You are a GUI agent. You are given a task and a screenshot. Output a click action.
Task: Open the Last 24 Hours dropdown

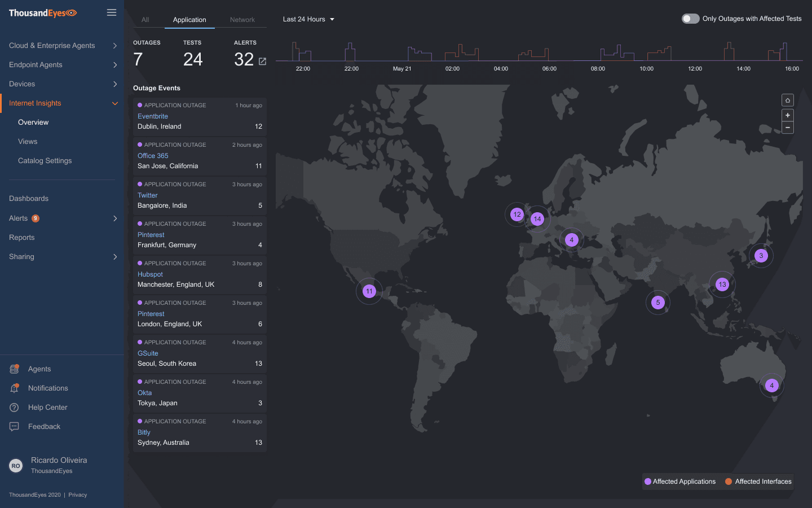coord(308,19)
